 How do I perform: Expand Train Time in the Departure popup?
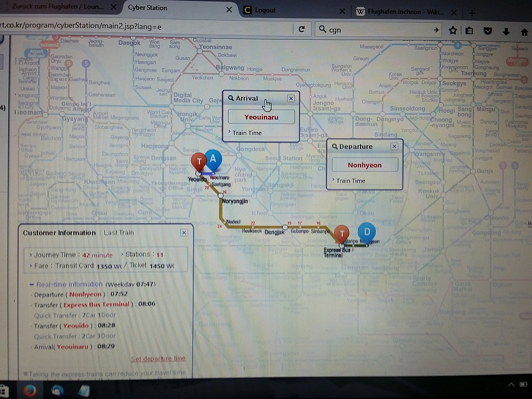(x=351, y=181)
